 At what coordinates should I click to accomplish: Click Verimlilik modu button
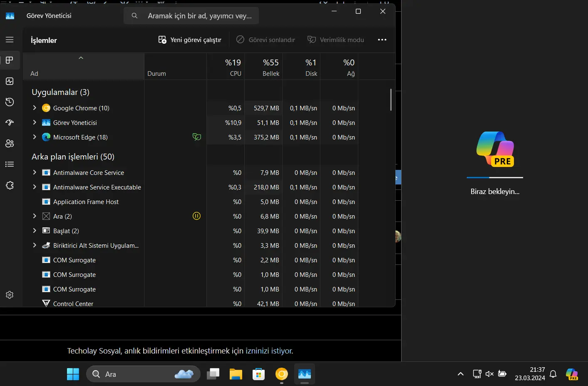[336, 40]
